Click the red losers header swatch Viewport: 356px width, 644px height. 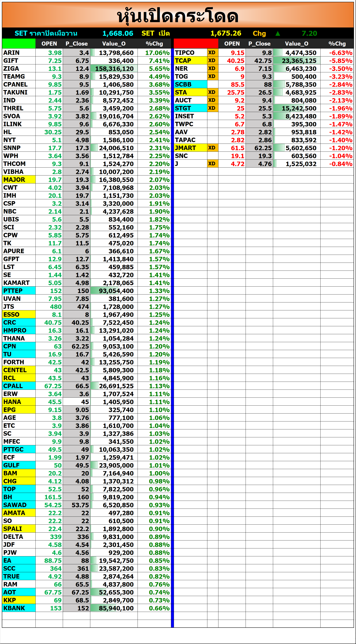coord(196,44)
